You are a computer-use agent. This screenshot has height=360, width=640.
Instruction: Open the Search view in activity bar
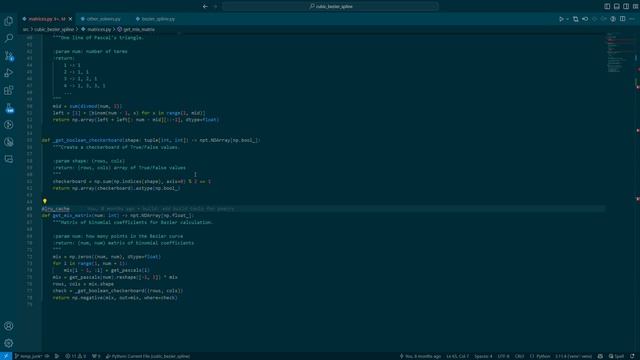pos(9,38)
